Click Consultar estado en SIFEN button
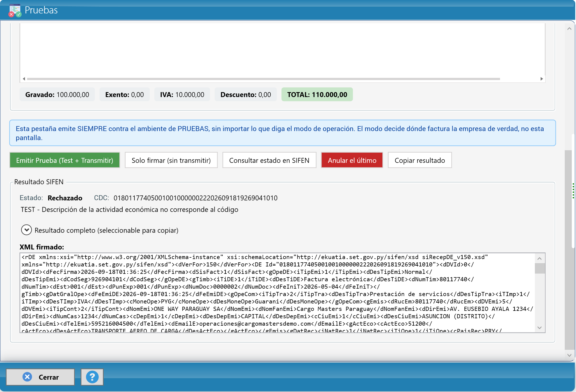576x392 pixels. [269, 160]
